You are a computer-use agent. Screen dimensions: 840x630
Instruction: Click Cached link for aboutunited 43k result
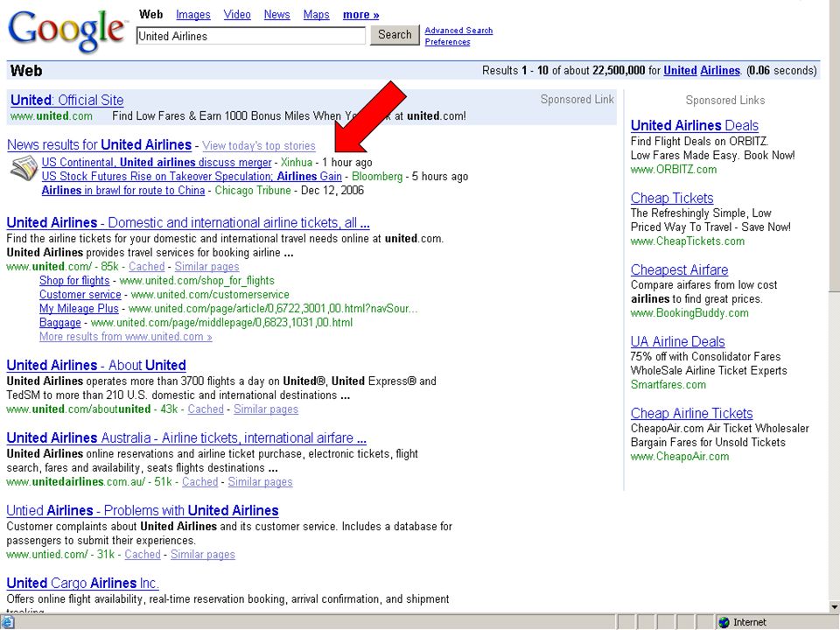[206, 409]
